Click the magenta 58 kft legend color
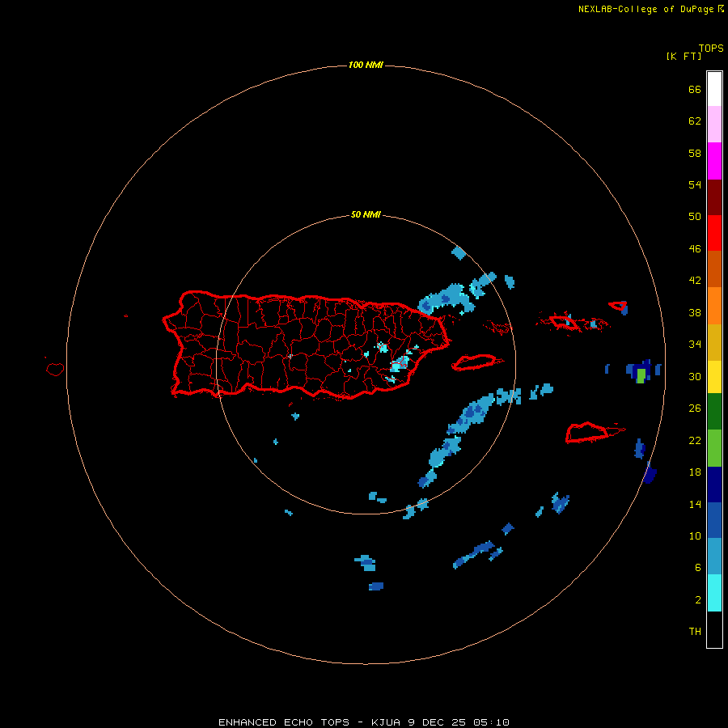This screenshot has height=728, width=728. point(714,161)
